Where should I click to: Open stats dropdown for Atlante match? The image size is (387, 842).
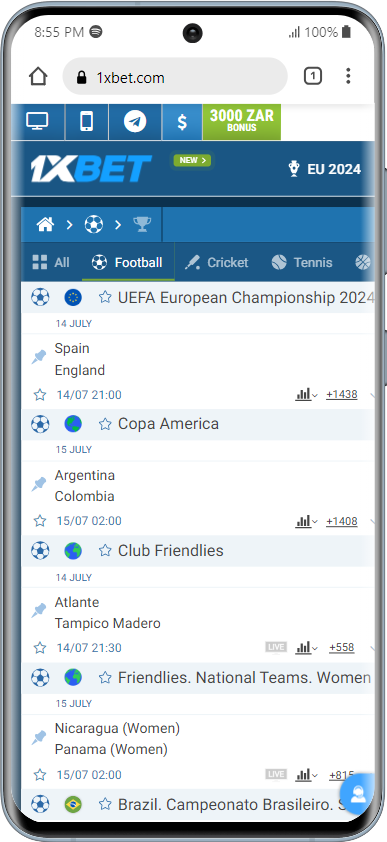306,648
